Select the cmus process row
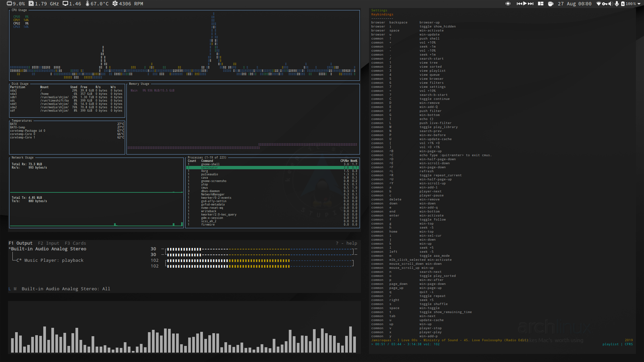This screenshot has height=362, width=644. pyautogui.click(x=272, y=188)
